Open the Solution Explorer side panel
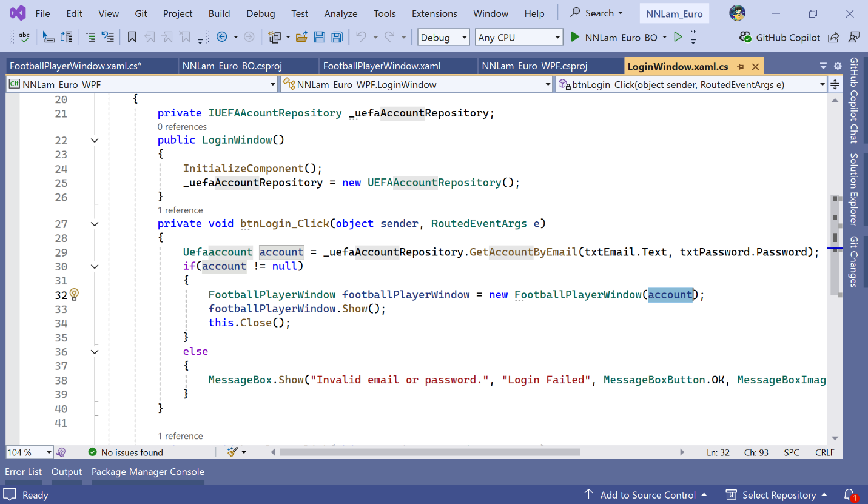This screenshot has width=868, height=504. pyautogui.click(x=853, y=189)
